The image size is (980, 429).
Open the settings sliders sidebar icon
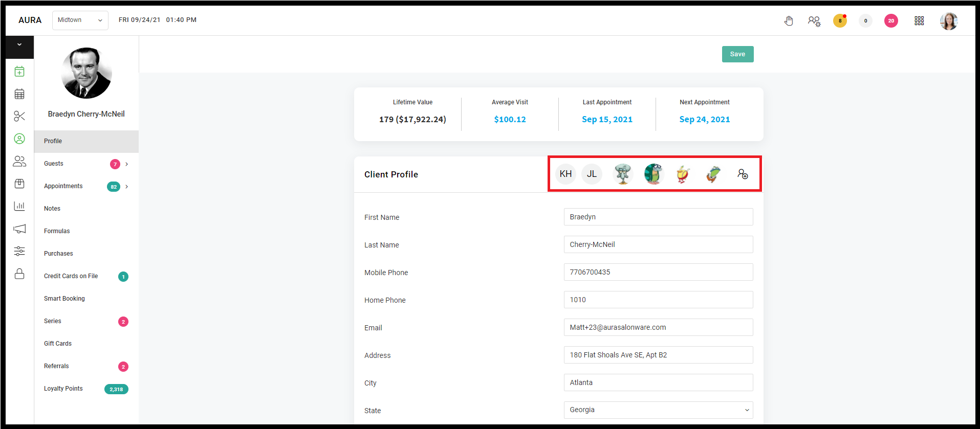coord(19,251)
